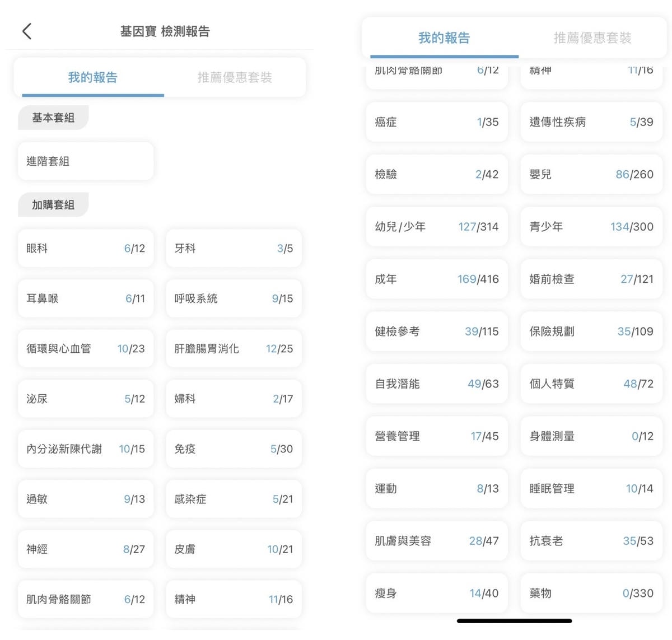The height and width of the screenshot is (640, 672).
Task: Tap the 婚前檢查 card
Action: click(x=591, y=279)
